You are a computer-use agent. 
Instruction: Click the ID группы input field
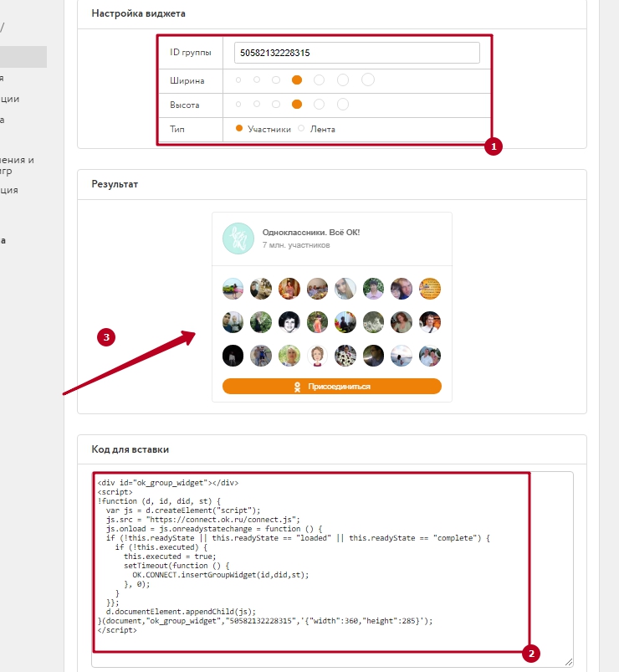pyautogui.click(x=356, y=53)
